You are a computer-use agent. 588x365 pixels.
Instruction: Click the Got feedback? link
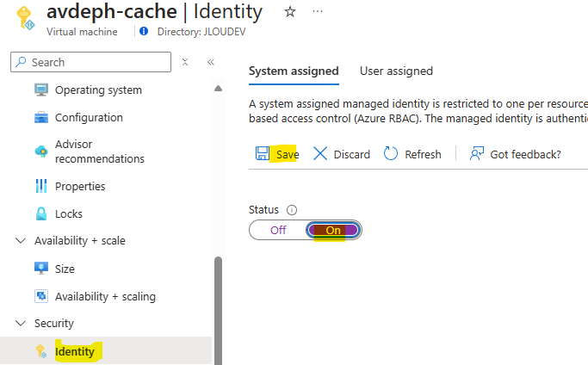tap(525, 154)
